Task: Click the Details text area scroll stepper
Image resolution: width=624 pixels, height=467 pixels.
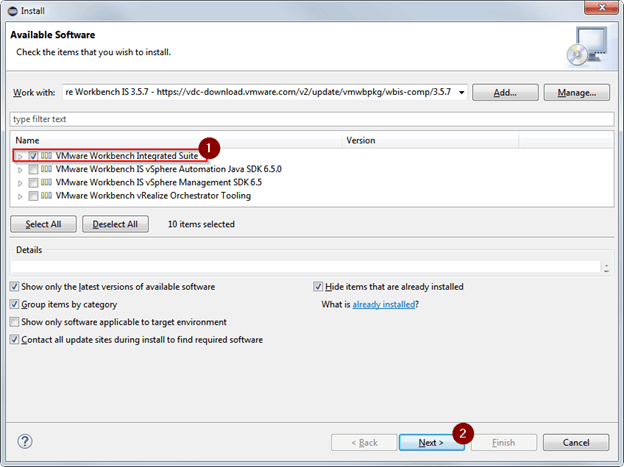Action: 606,267
